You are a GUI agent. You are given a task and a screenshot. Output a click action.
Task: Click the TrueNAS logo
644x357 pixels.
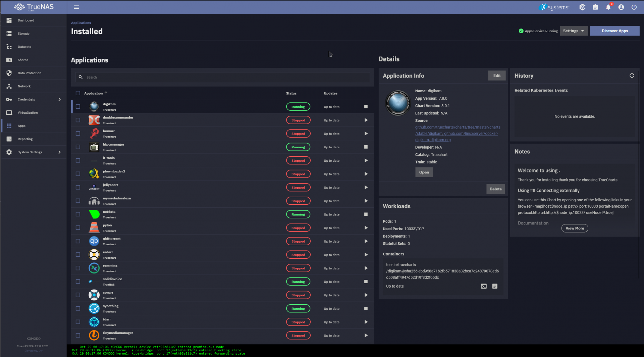point(34,7)
